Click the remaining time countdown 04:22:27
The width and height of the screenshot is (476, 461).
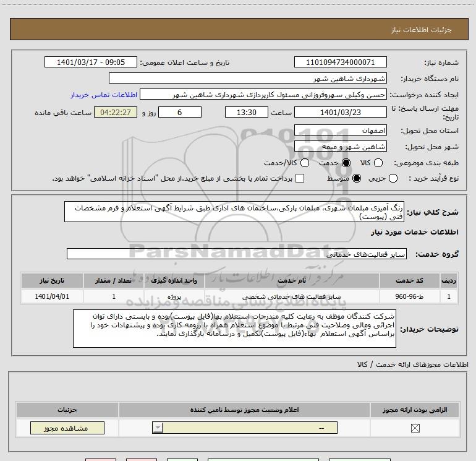click(116, 112)
